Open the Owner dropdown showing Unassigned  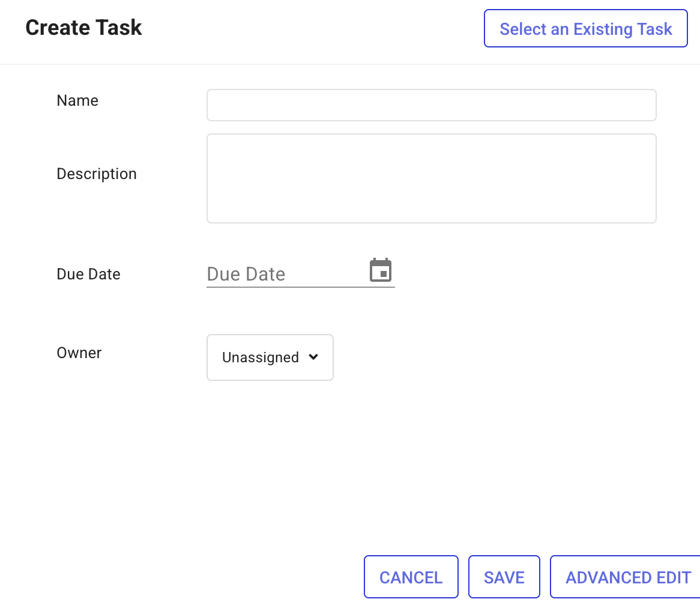coord(270,357)
